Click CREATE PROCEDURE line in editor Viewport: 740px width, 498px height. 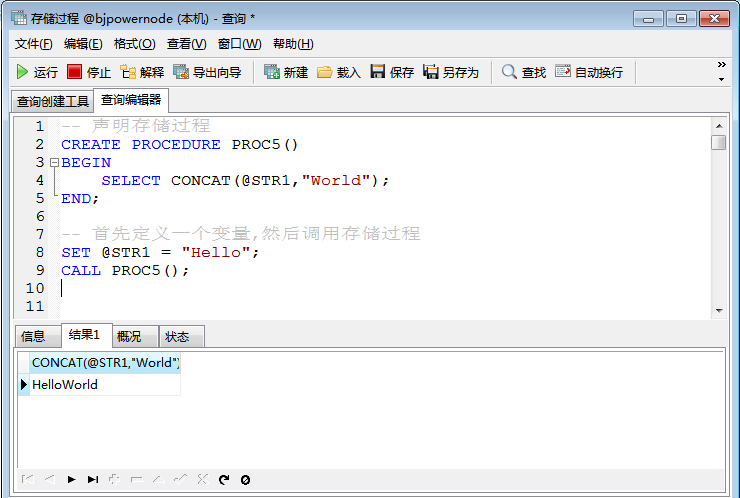pos(179,144)
